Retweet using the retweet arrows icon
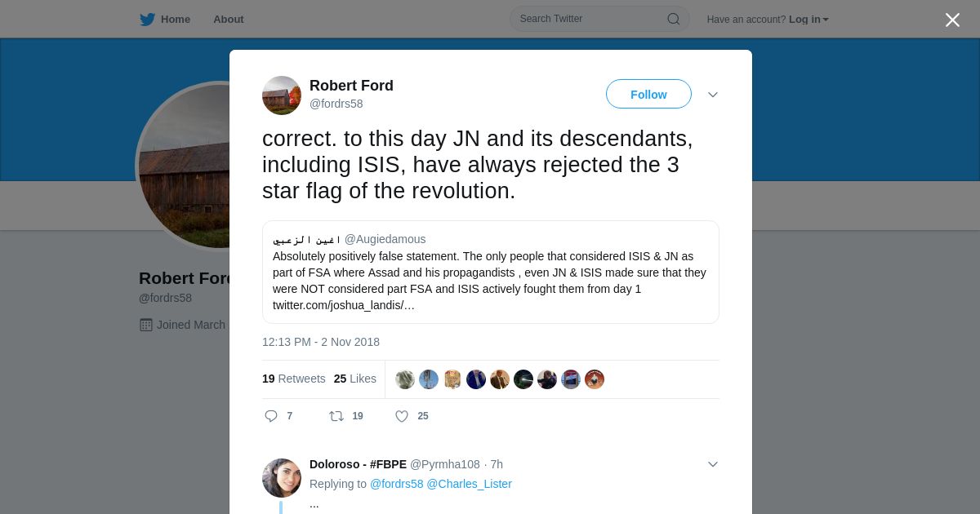980x514 pixels. pos(336,416)
